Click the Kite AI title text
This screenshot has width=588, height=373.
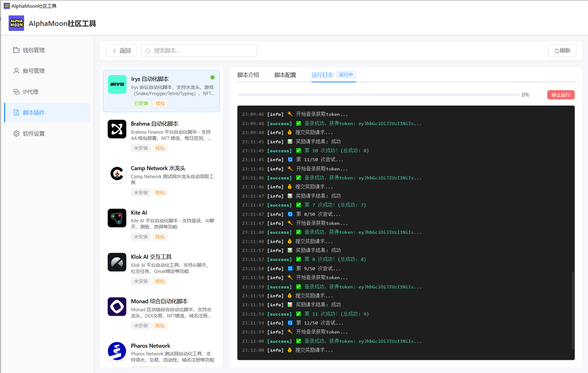(x=139, y=213)
